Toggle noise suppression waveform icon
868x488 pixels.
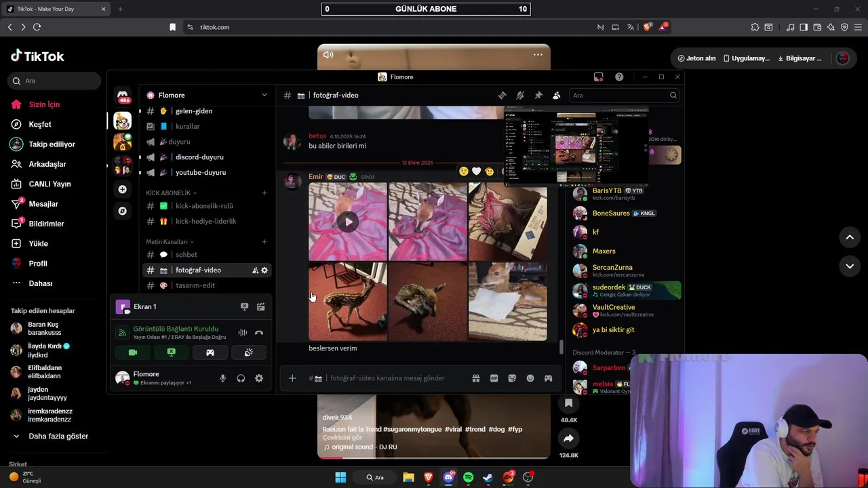(x=242, y=333)
